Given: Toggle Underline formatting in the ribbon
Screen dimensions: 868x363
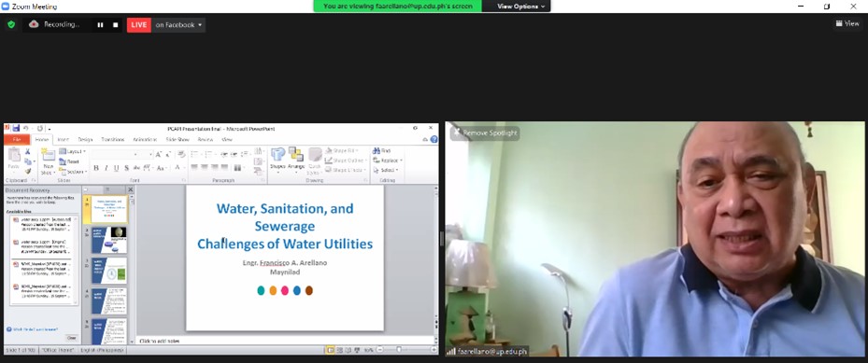Looking at the screenshot, I should pos(116,168).
